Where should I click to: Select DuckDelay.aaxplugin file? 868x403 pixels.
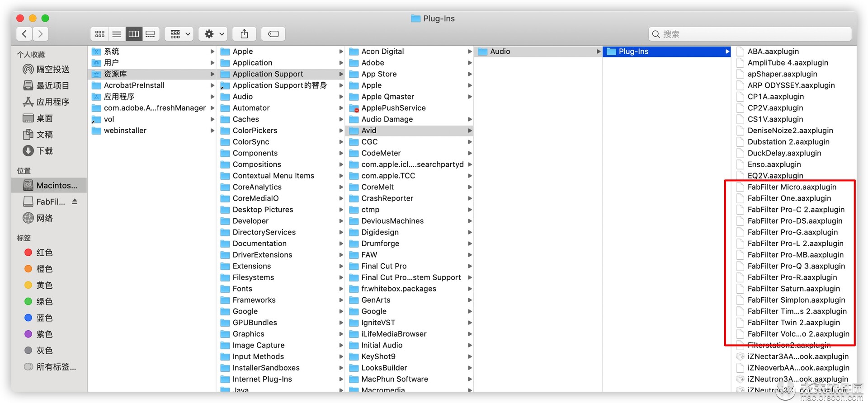(x=793, y=153)
